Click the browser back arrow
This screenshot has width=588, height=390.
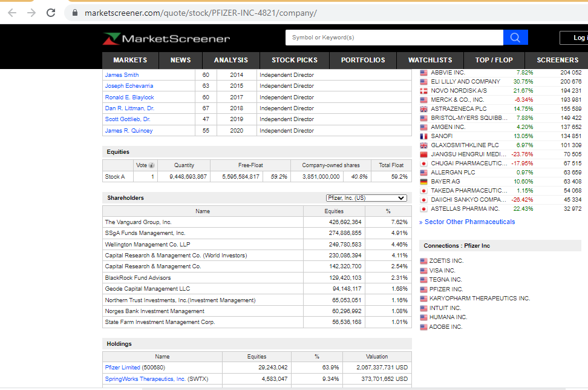(x=12, y=13)
